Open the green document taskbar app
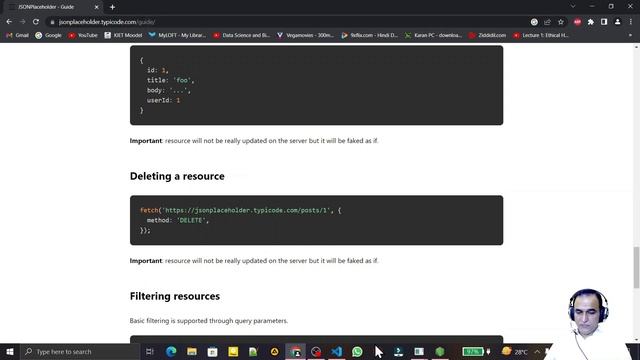The width and height of the screenshot is (640, 360). click(x=253, y=351)
